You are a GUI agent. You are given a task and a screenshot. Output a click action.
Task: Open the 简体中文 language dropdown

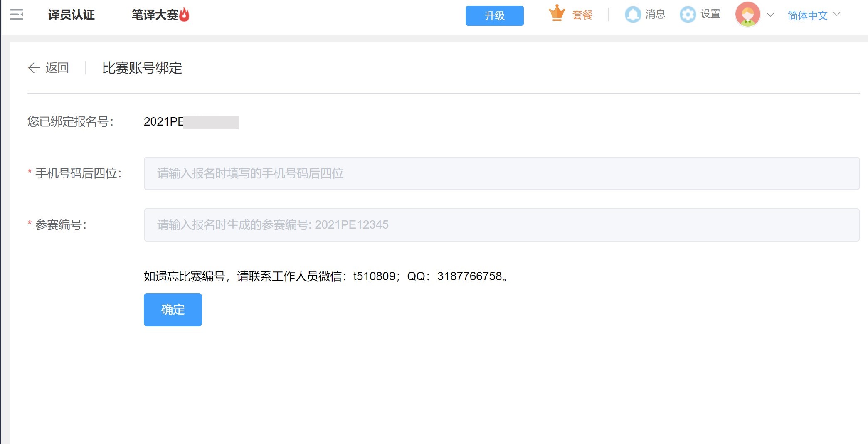point(807,15)
